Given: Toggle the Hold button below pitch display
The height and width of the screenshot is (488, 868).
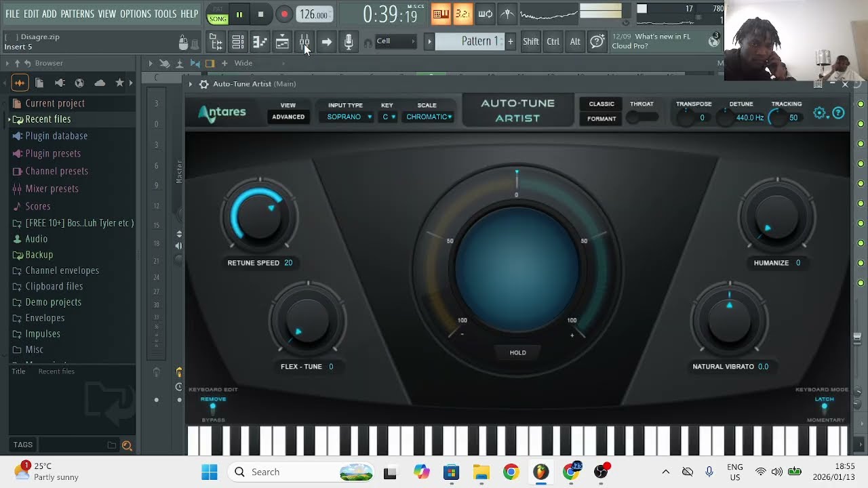Looking at the screenshot, I should 517,352.
